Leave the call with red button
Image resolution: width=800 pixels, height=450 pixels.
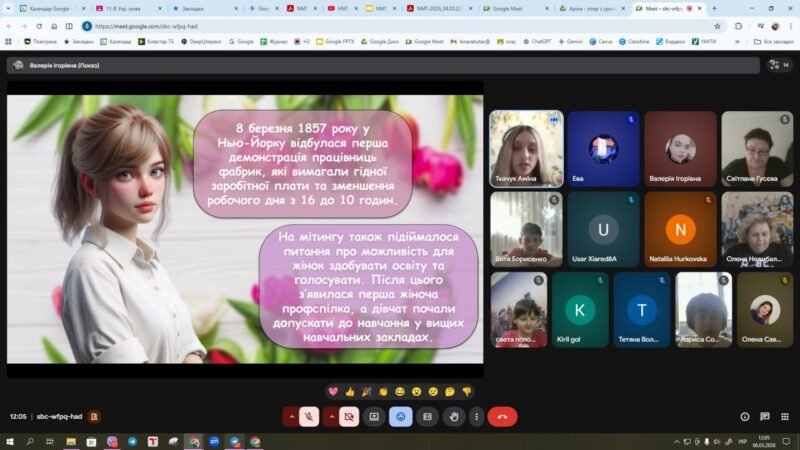pyautogui.click(x=502, y=416)
